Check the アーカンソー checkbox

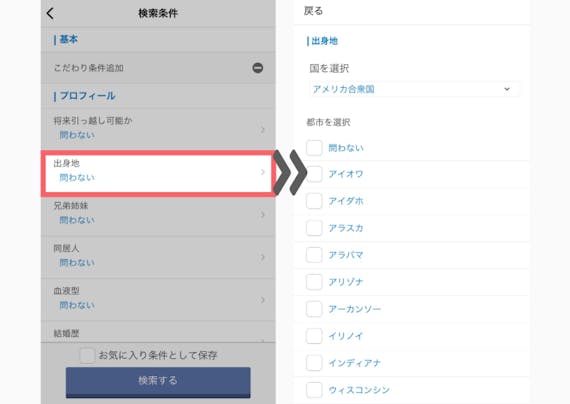pyautogui.click(x=314, y=309)
